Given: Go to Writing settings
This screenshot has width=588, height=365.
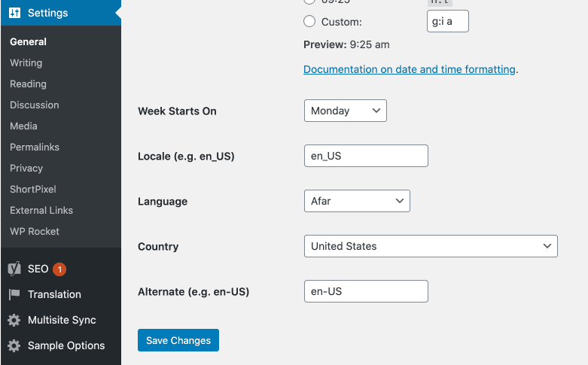Looking at the screenshot, I should pos(26,62).
